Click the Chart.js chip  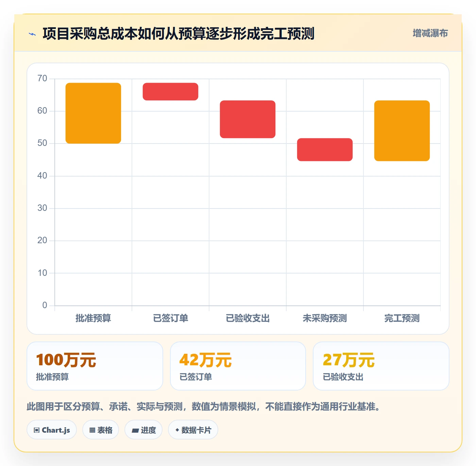(52, 430)
